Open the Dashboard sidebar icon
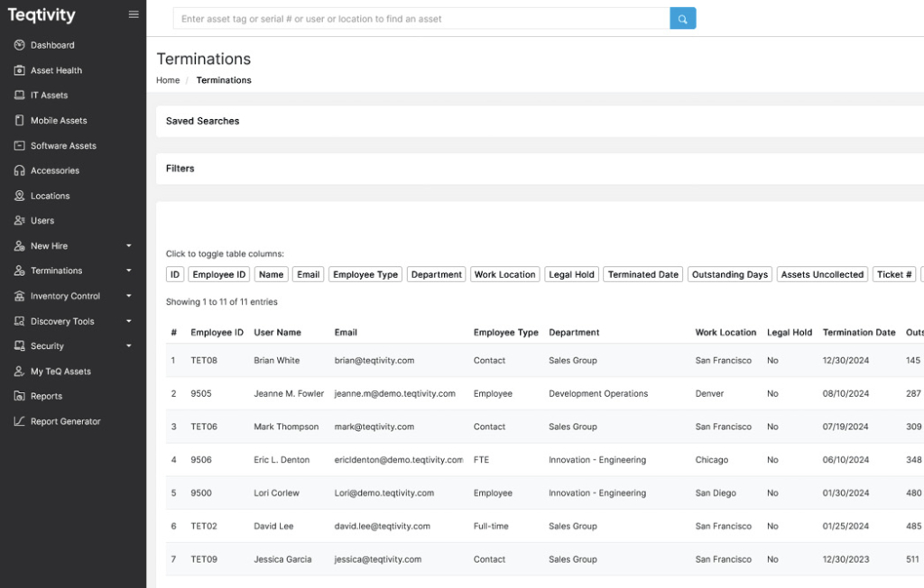Image resolution: width=924 pixels, height=588 pixels. coord(20,45)
